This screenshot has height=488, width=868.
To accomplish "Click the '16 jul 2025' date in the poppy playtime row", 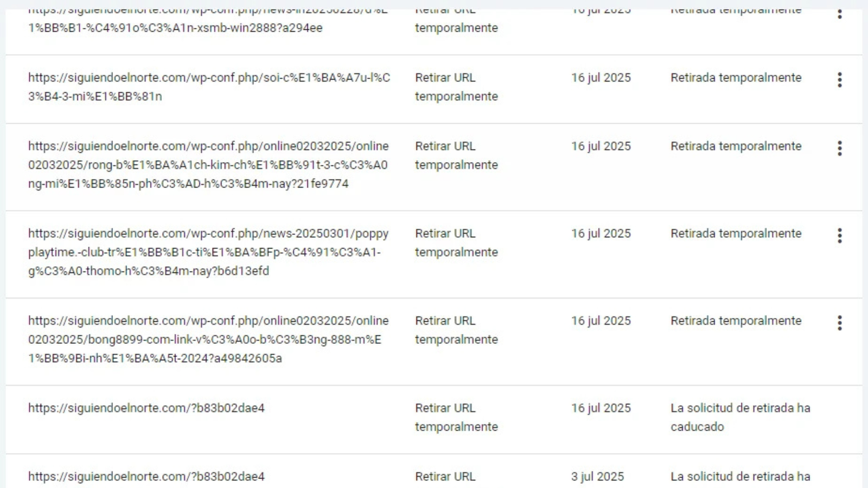I will coord(601,233).
